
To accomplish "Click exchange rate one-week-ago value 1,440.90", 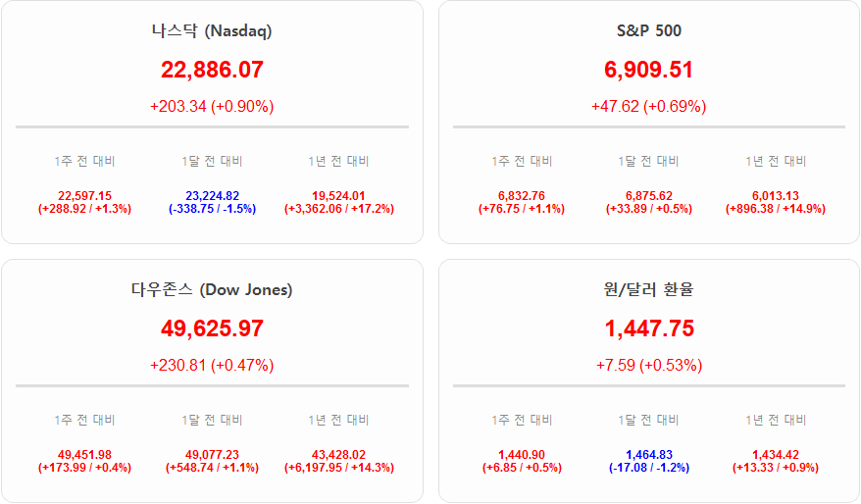I will (522, 455).
